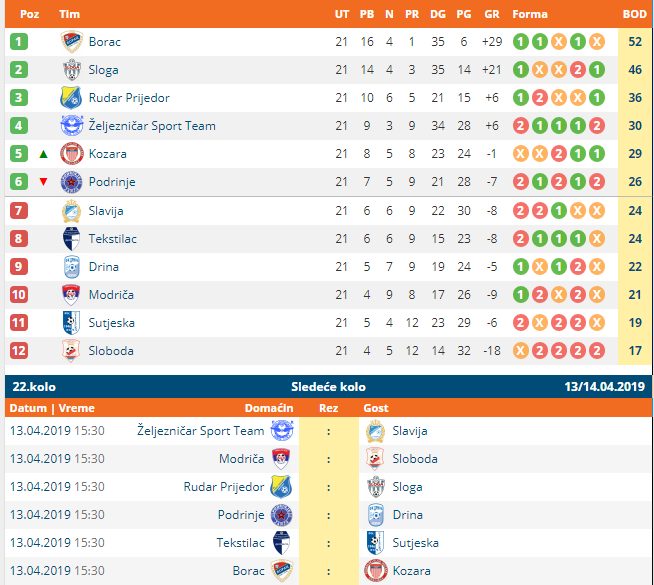Click the BOD column header
Image resolution: width=654 pixels, height=585 pixels.
click(x=634, y=15)
